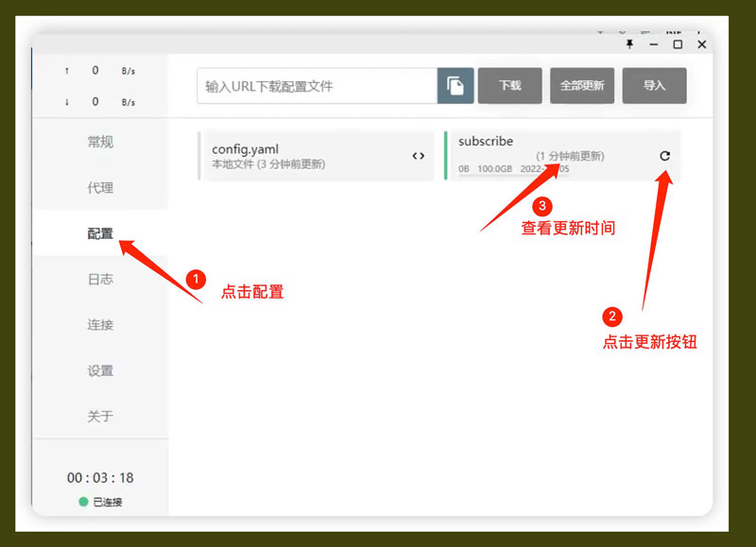Open the 连接 tab
Image resolution: width=756 pixels, height=547 pixels.
(100, 324)
